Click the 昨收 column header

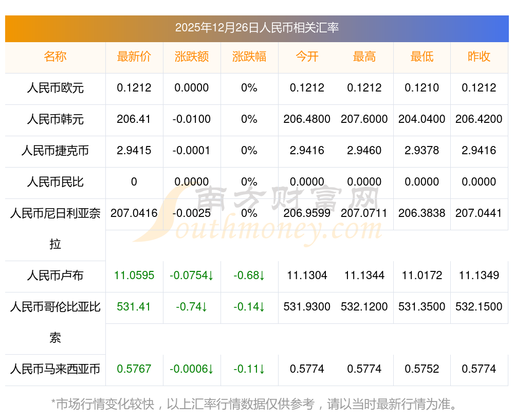[479, 57]
